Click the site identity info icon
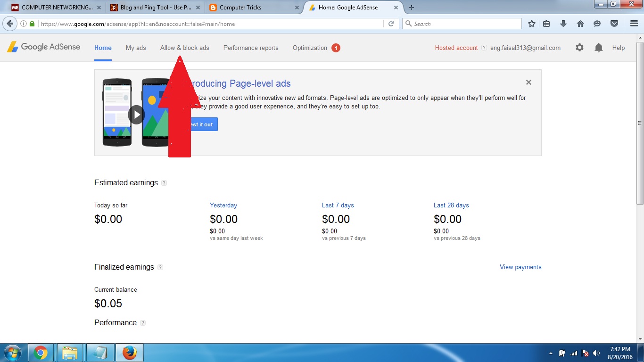The height and width of the screenshot is (362, 644). pyautogui.click(x=24, y=24)
